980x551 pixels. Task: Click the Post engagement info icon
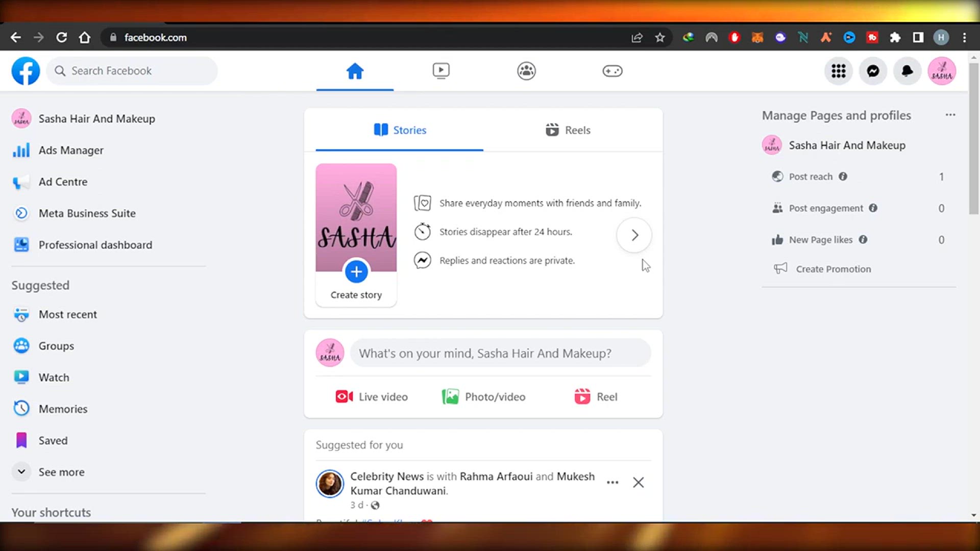(x=873, y=208)
